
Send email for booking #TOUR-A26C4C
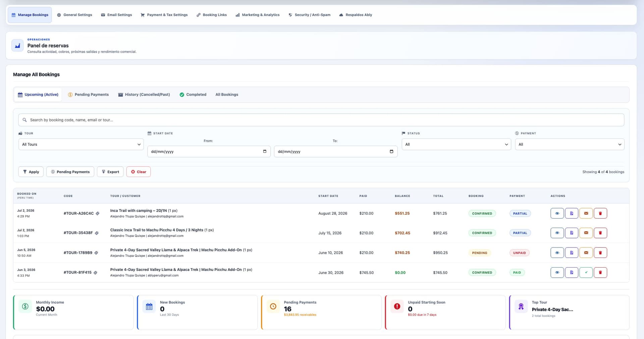586,213
